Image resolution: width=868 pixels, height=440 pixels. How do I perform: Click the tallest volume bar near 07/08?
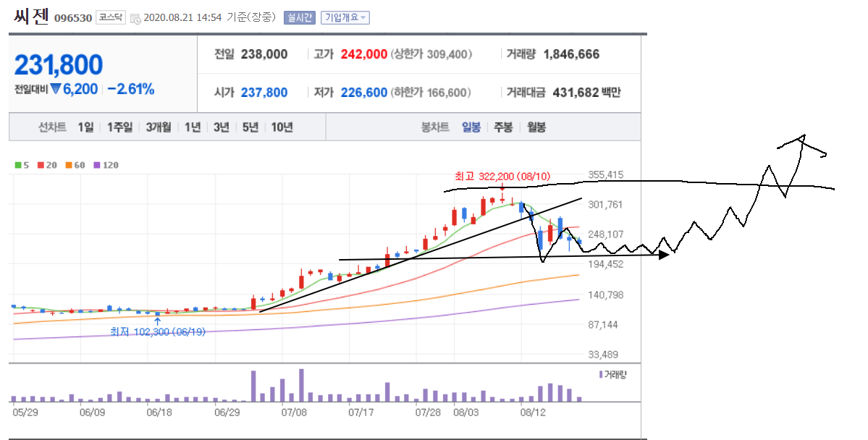301,384
